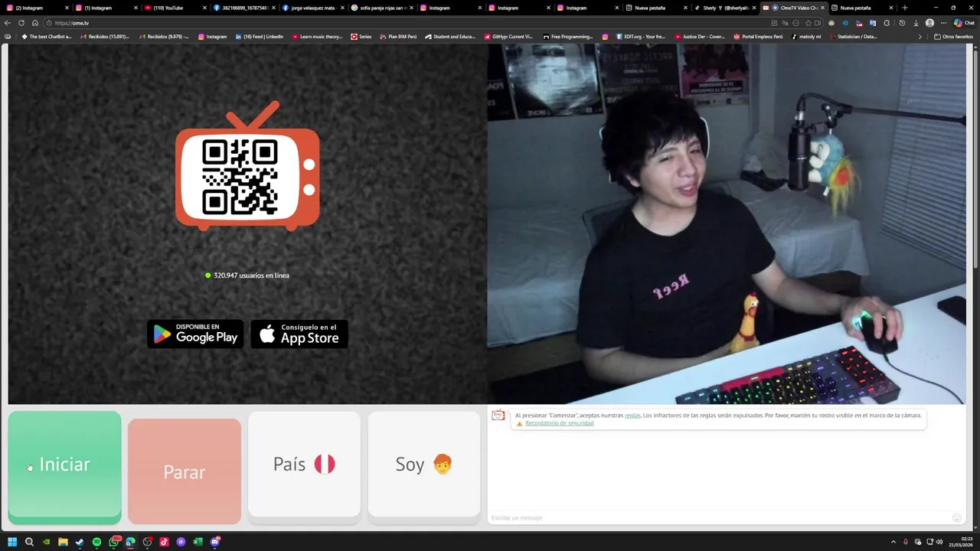Click the taskbar clock and date
980x551 pixels.
[x=962, y=542]
